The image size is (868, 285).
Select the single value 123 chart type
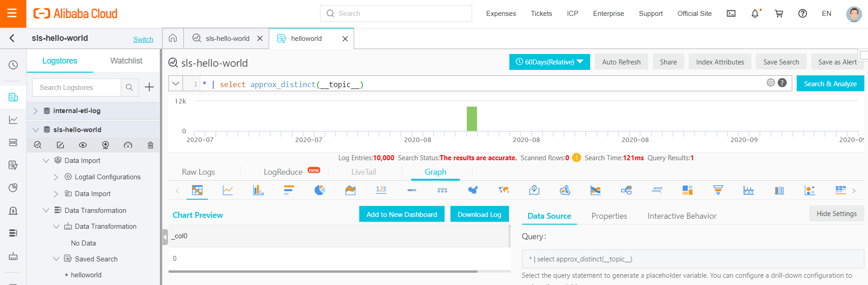click(381, 190)
